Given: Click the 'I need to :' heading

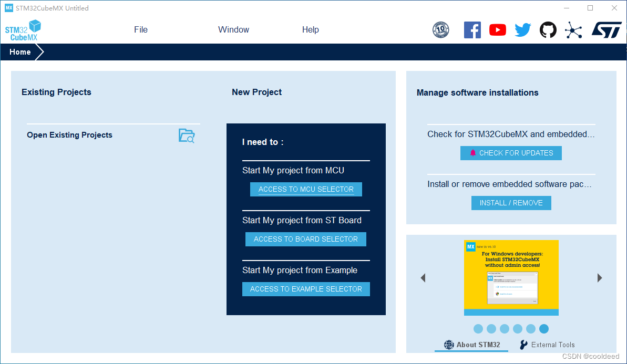Looking at the screenshot, I should click(263, 142).
